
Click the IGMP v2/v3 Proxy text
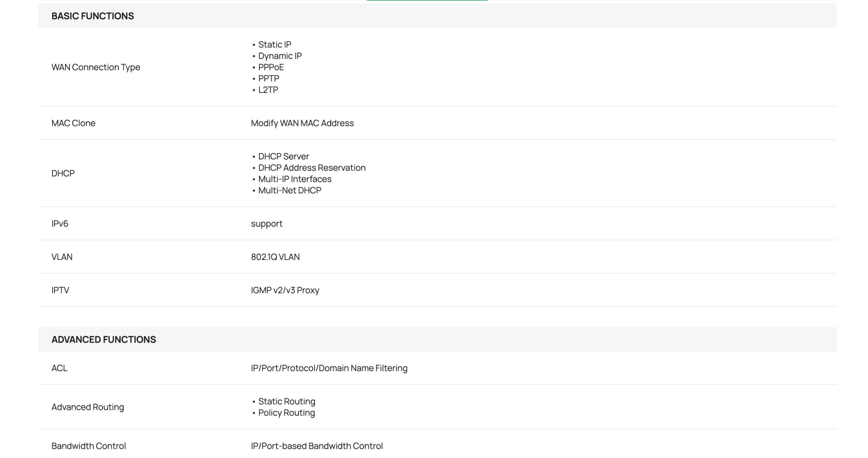(285, 290)
